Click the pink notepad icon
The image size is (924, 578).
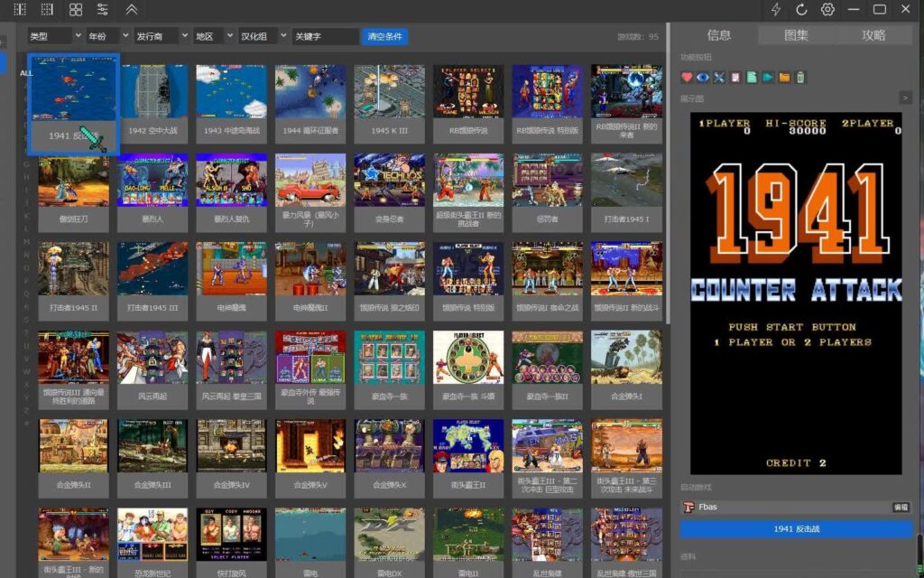click(735, 78)
